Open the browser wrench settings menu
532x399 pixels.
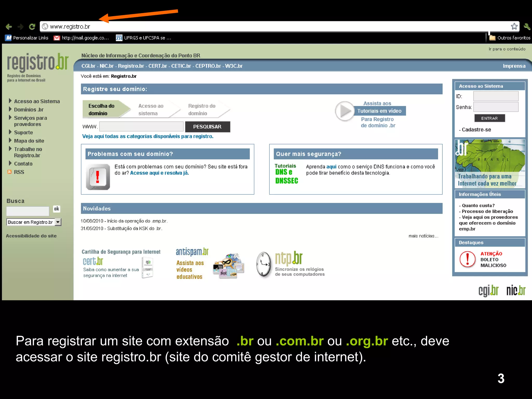pos(527,26)
